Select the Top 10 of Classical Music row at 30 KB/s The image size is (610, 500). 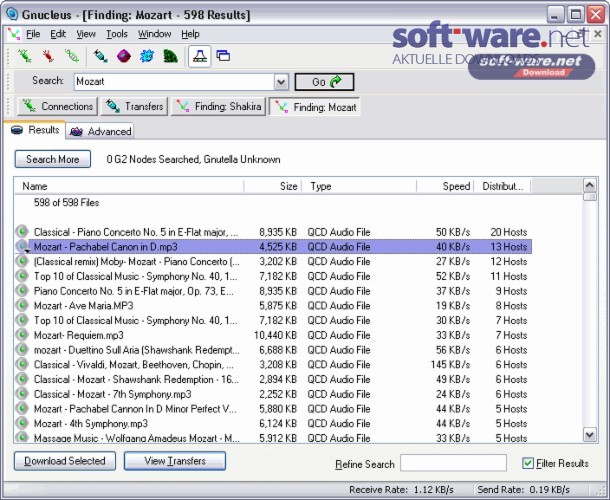click(x=273, y=320)
